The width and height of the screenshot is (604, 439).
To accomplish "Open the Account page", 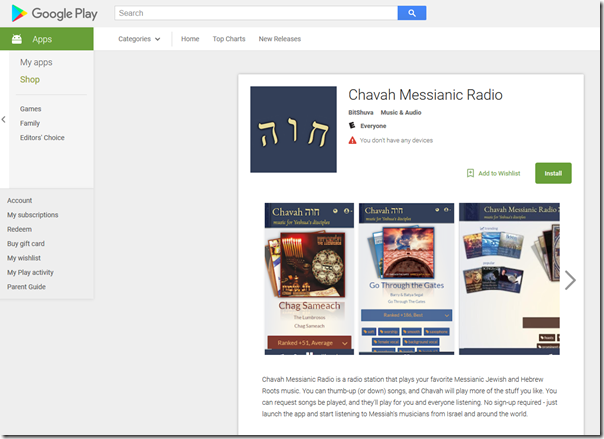I will [19, 200].
